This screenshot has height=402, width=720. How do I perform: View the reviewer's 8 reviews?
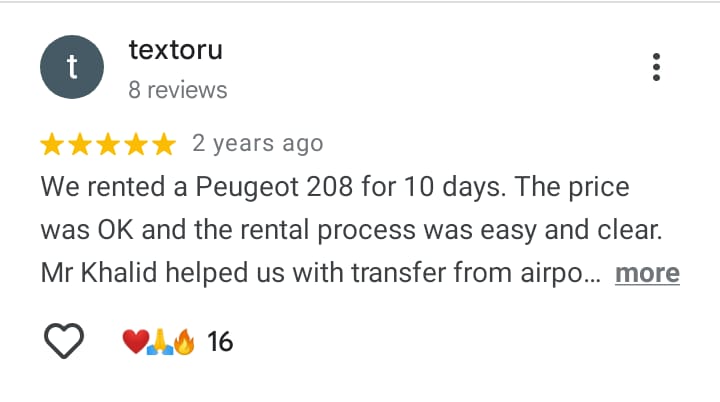click(x=178, y=90)
